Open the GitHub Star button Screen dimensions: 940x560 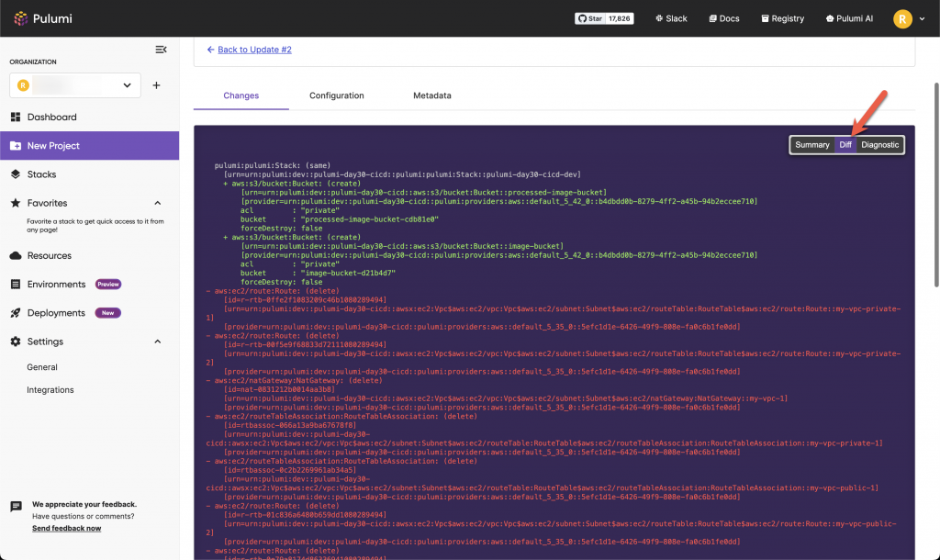pyautogui.click(x=590, y=18)
